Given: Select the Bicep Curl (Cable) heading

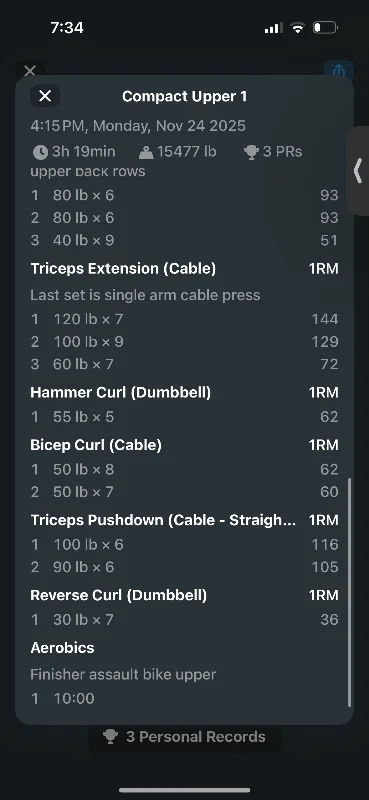Looking at the screenshot, I should pyautogui.click(x=96, y=445).
